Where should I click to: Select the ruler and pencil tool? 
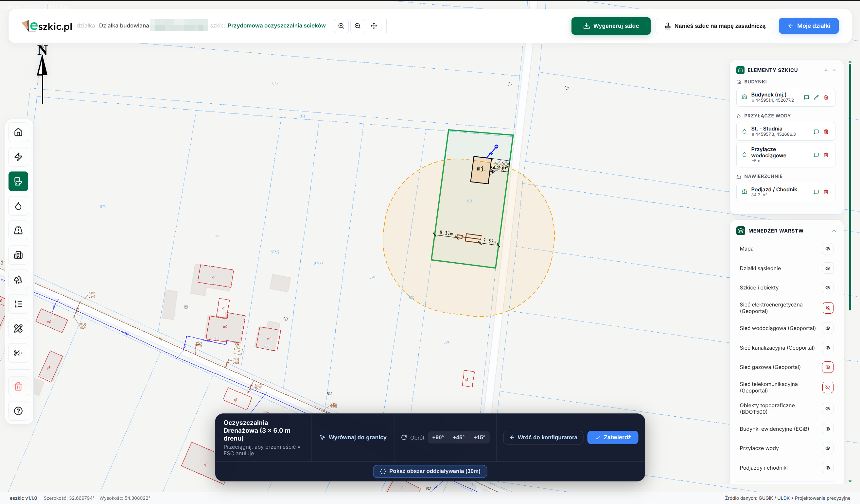(18, 329)
